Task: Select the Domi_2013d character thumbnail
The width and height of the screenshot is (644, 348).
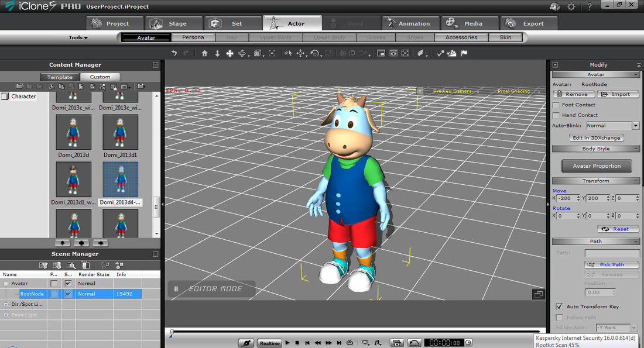Action: coord(74,132)
